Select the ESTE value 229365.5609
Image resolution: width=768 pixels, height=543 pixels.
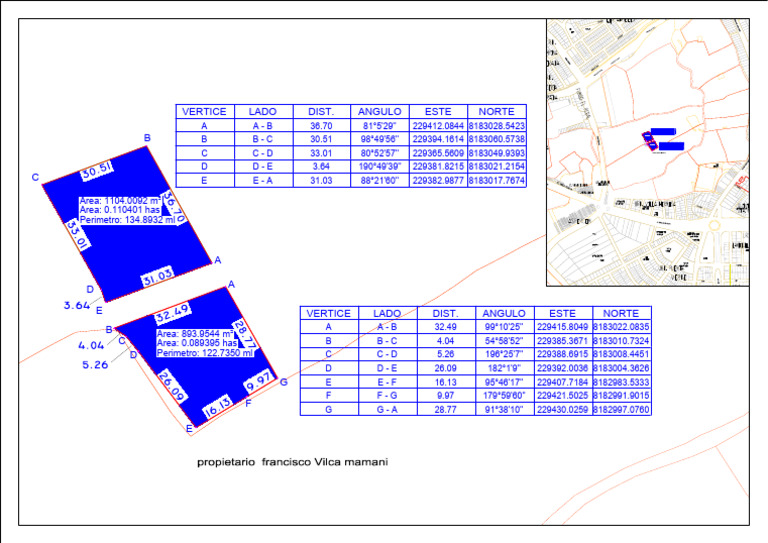click(438, 153)
